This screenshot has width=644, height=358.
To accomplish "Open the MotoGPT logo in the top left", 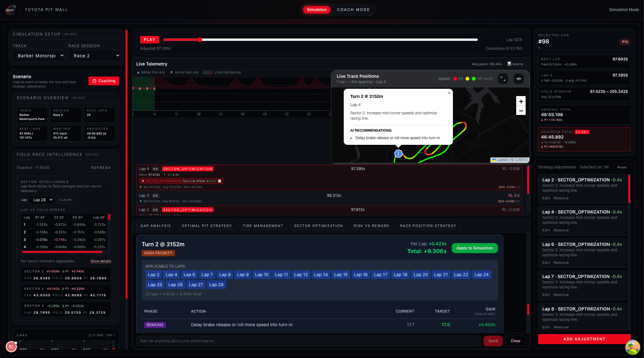I will pos(11,9).
